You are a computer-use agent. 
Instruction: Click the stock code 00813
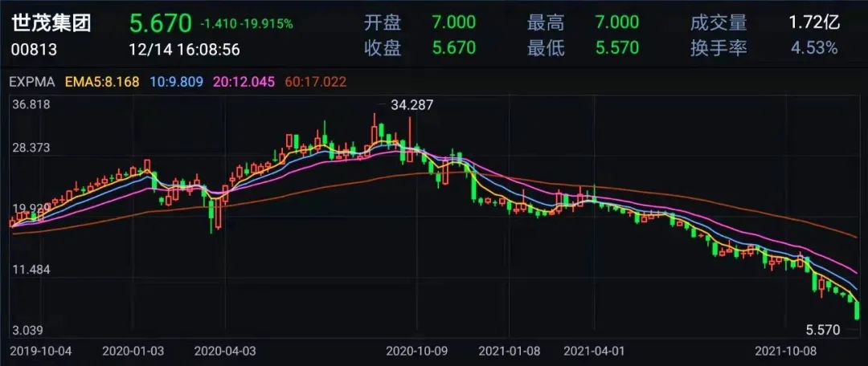pos(34,50)
